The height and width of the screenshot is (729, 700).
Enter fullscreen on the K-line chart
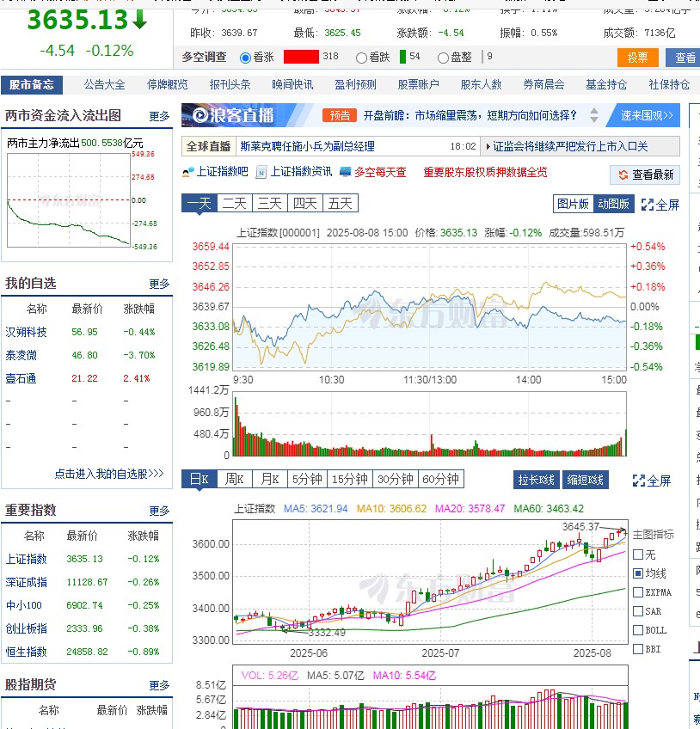pyautogui.click(x=650, y=480)
